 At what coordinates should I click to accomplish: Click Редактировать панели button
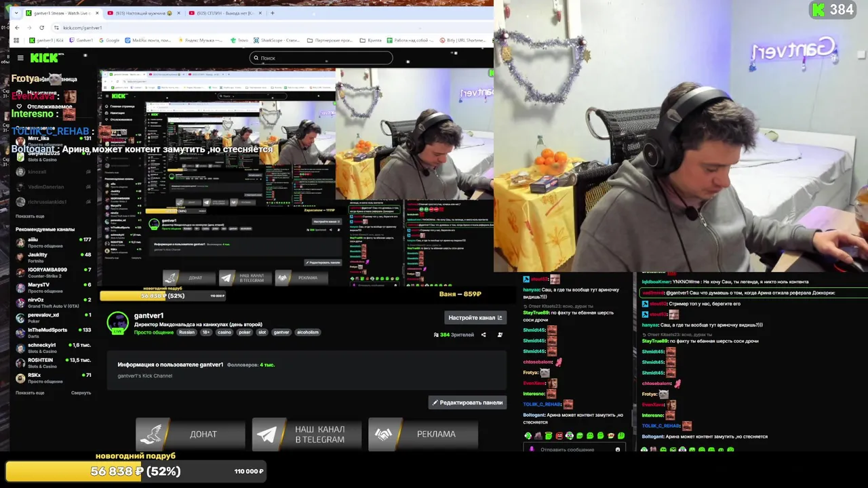467,403
